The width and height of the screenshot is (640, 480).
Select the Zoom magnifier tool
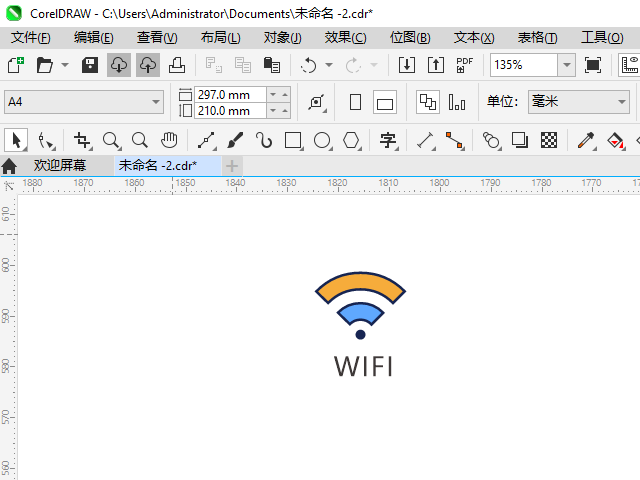pyautogui.click(x=111, y=141)
